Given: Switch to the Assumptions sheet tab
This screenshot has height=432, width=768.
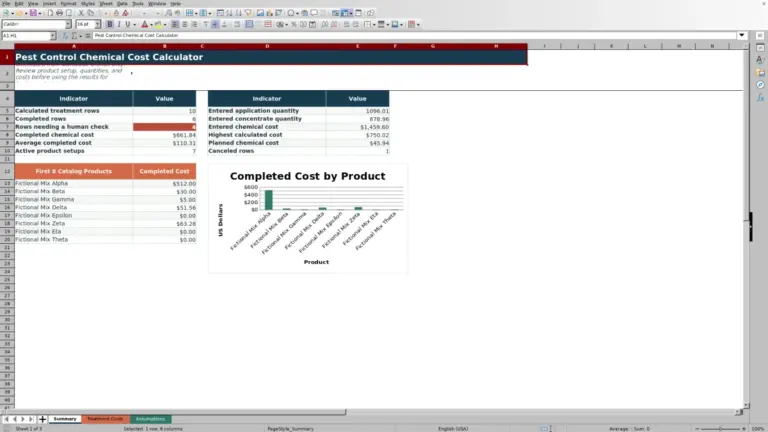Looking at the screenshot, I should pyautogui.click(x=150, y=419).
